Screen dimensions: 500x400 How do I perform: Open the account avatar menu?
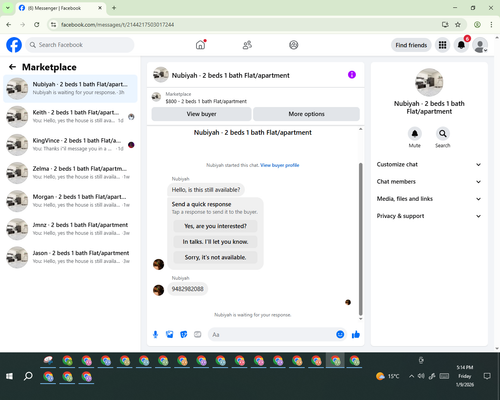[x=480, y=45]
